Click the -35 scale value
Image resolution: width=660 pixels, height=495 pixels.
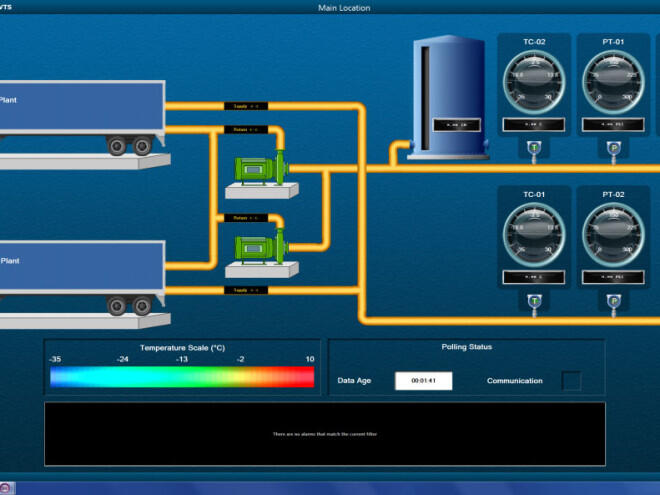click(55, 359)
